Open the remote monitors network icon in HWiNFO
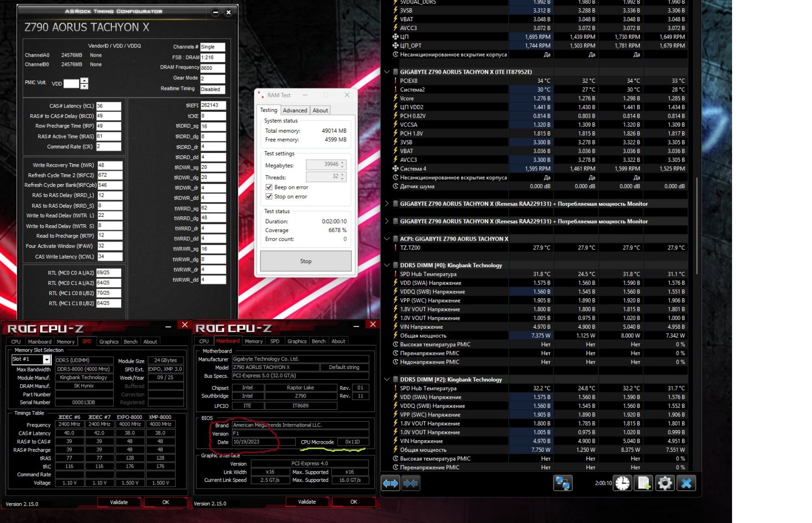 point(563,483)
